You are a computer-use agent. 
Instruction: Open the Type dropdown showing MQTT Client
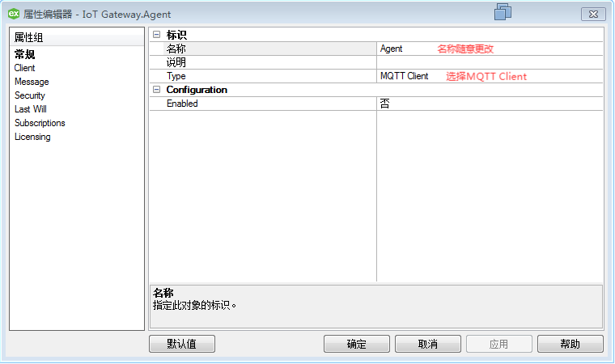(490, 76)
